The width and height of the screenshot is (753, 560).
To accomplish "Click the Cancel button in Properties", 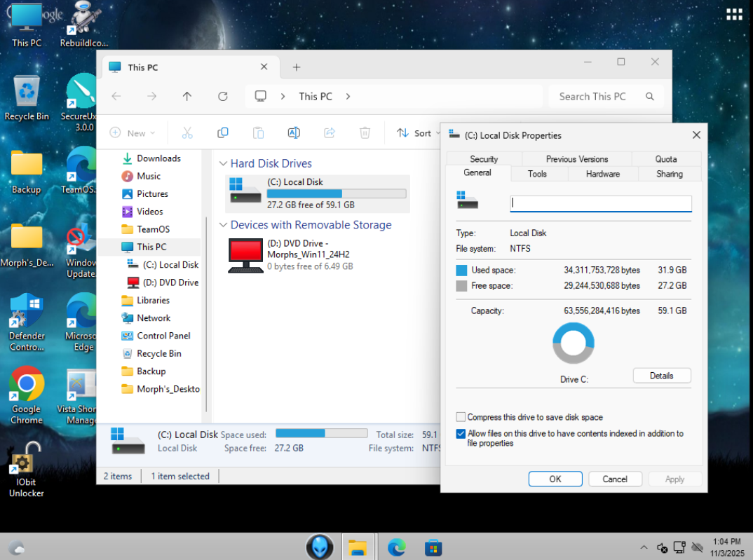I will [614, 479].
